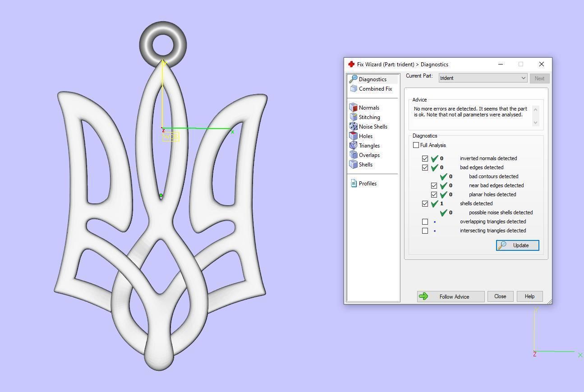Grab the dialog resize grip corner
The width and height of the screenshot is (584, 392).
549,301
